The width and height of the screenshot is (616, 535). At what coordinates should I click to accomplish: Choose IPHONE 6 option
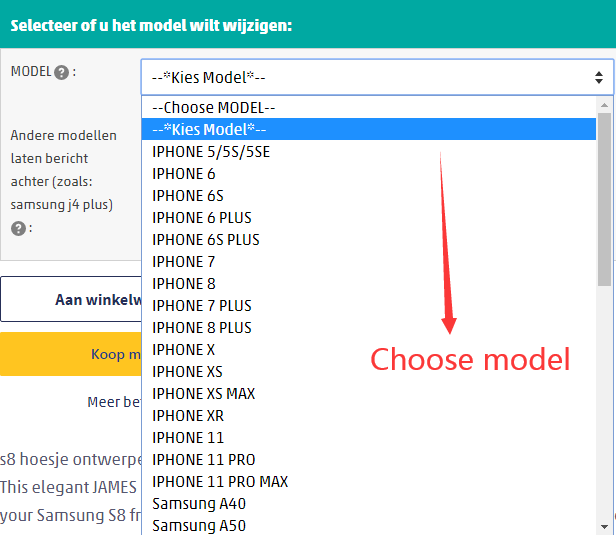click(368, 174)
